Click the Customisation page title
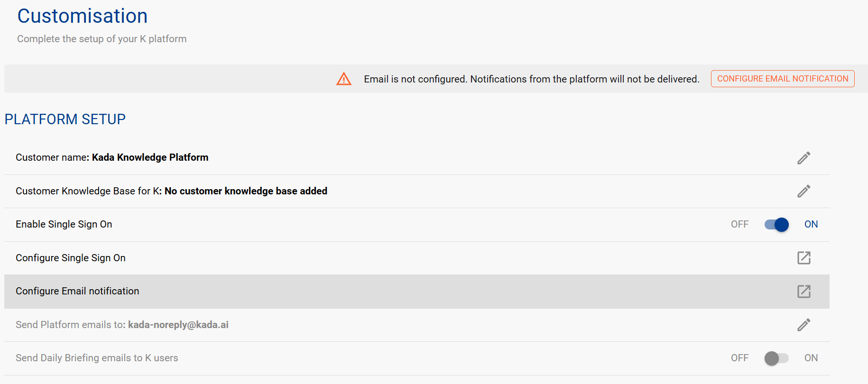This screenshot has height=384, width=868. pos(83,16)
